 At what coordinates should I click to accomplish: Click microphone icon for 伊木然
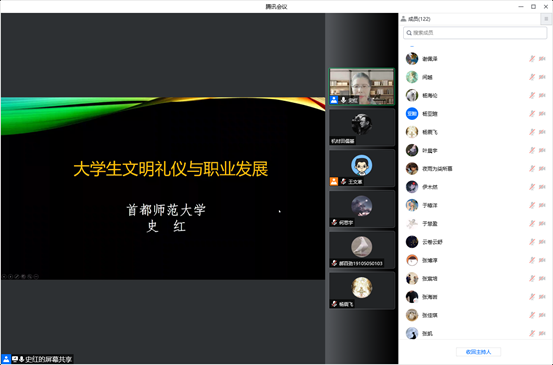tap(532, 187)
